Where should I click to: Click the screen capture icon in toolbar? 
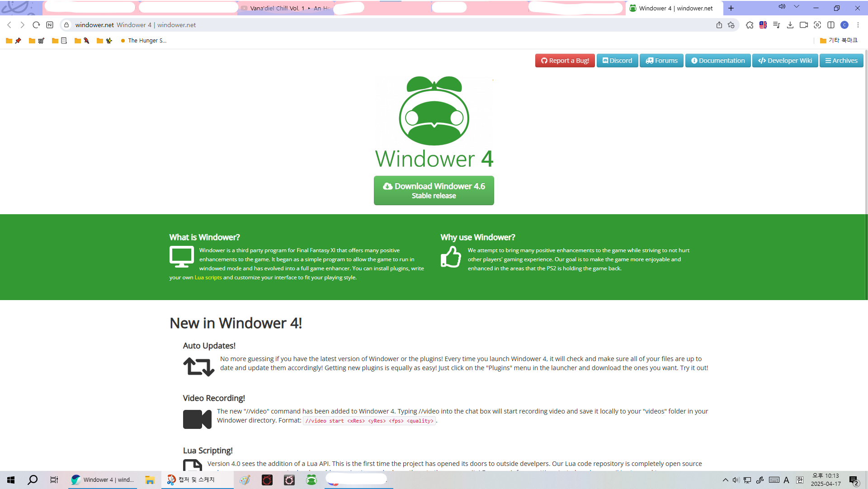817,25
